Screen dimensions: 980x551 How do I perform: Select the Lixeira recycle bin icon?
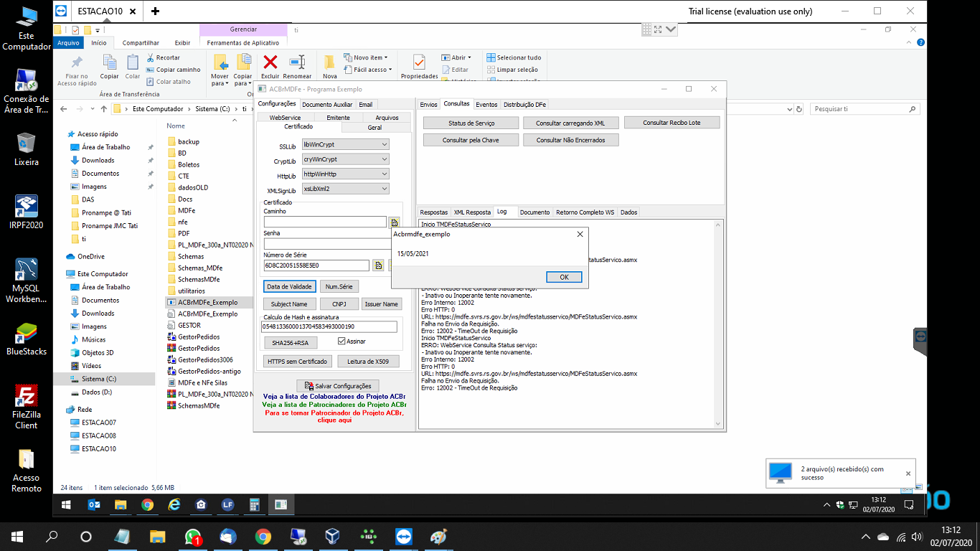[26, 149]
